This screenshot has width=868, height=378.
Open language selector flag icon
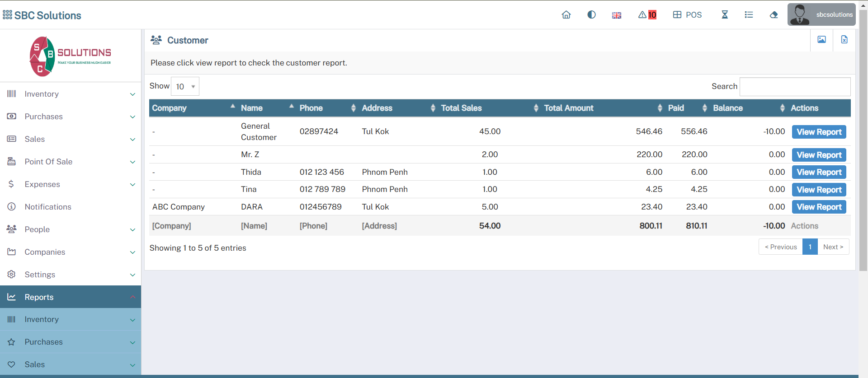pyautogui.click(x=617, y=15)
